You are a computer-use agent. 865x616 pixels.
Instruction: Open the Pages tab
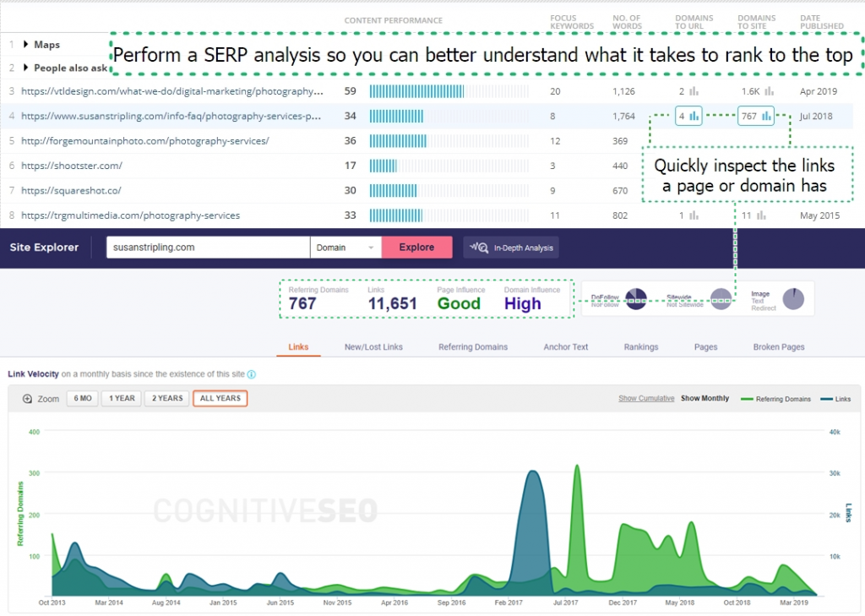705,346
